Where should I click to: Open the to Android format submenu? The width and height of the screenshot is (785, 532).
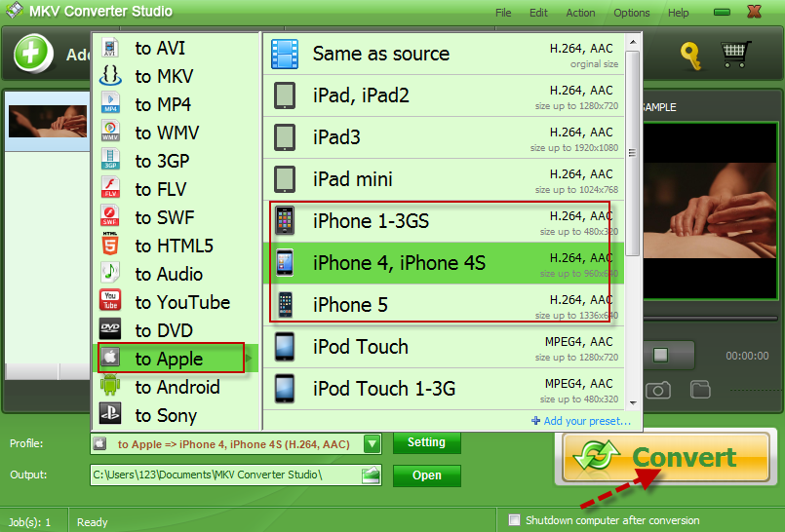tap(177, 387)
